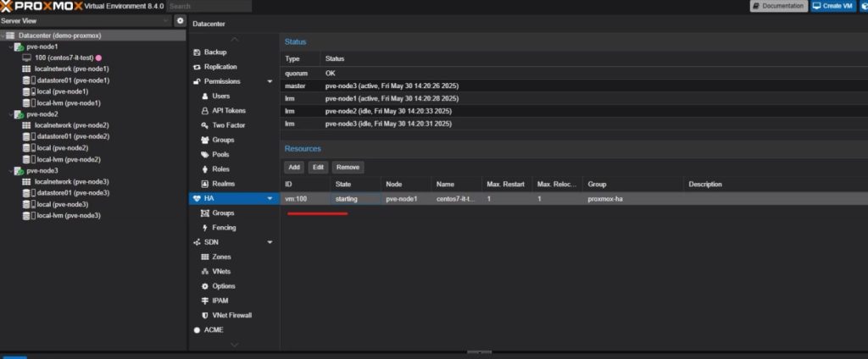Click the Add resource button
Viewport: 868px width, 359px height.
click(x=294, y=167)
